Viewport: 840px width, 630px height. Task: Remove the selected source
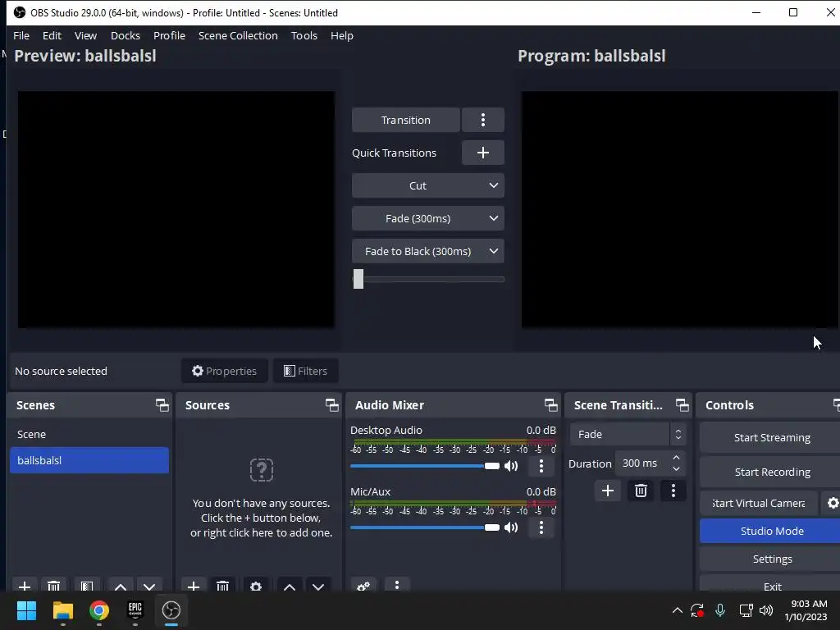pyautogui.click(x=223, y=586)
